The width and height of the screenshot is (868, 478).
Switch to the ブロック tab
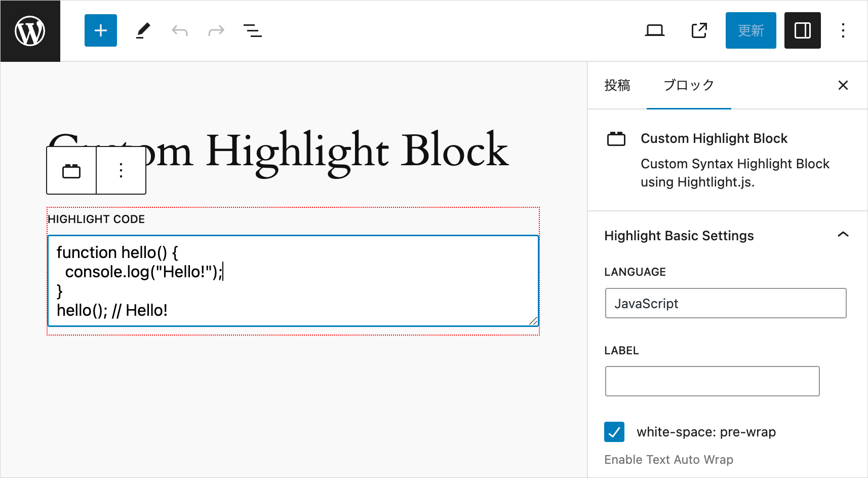click(689, 85)
